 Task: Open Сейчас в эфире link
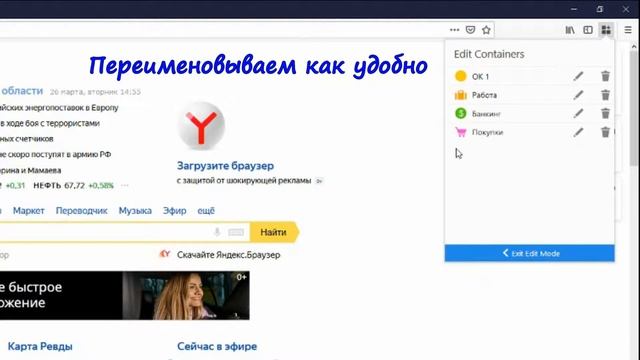click(217, 347)
